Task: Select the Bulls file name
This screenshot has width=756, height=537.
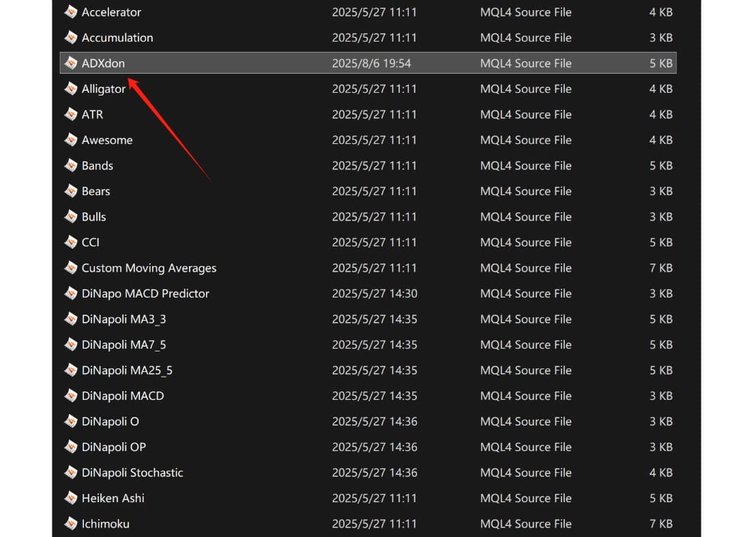Action: [93, 216]
